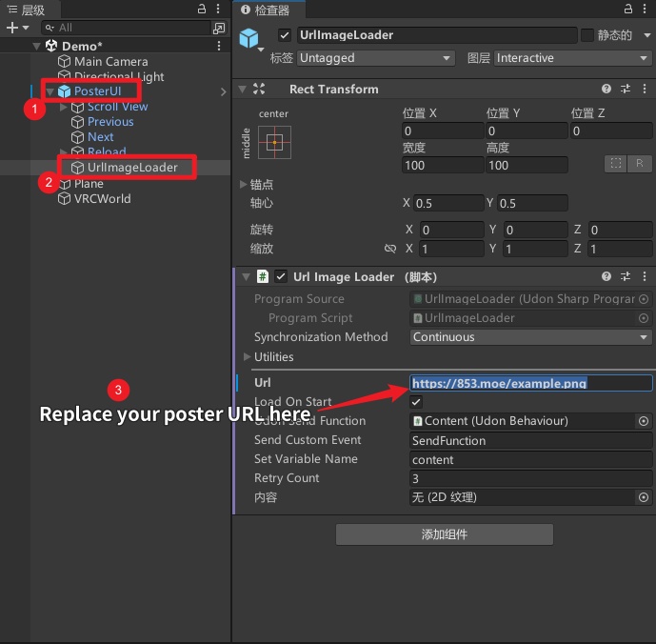Expand the Scroll View object
Screen dimensions: 656x644
[63, 107]
